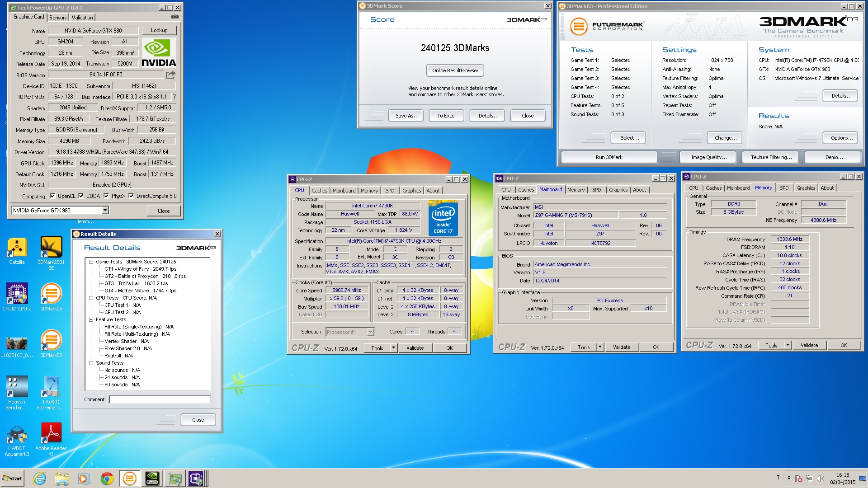Screen dimensions: 868x488
Task: Select 'GT1 - Wings of Fury' tree row
Action: 140,269
